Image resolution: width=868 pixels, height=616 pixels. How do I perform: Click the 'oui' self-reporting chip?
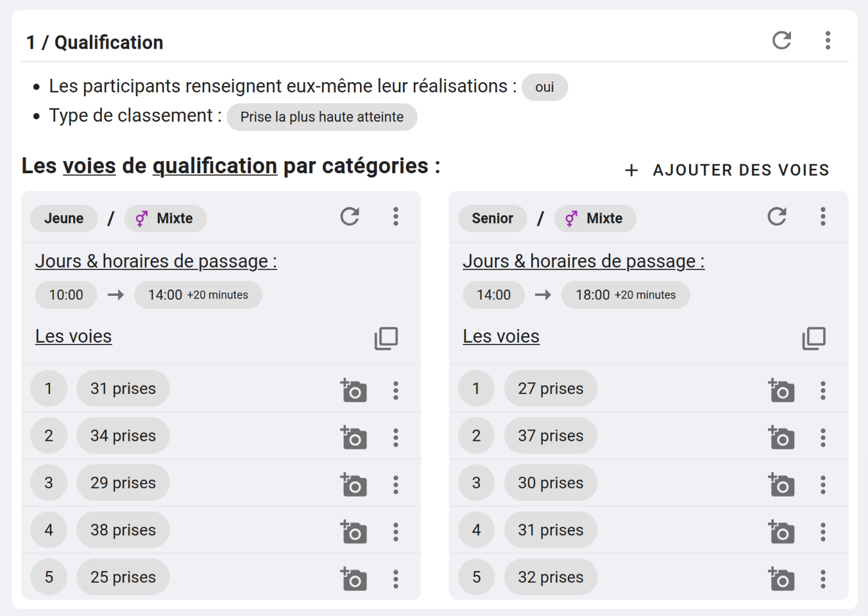tap(544, 87)
